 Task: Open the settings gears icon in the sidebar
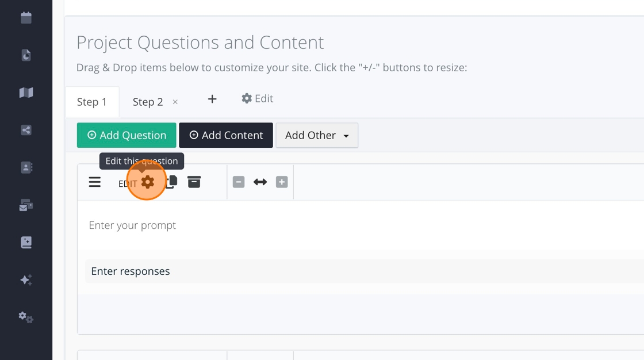(26, 317)
